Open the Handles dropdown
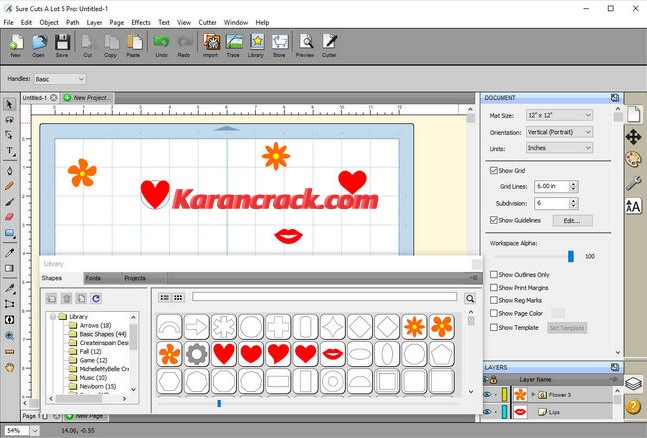Image resolution: width=647 pixels, height=438 pixels. click(x=60, y=79)
